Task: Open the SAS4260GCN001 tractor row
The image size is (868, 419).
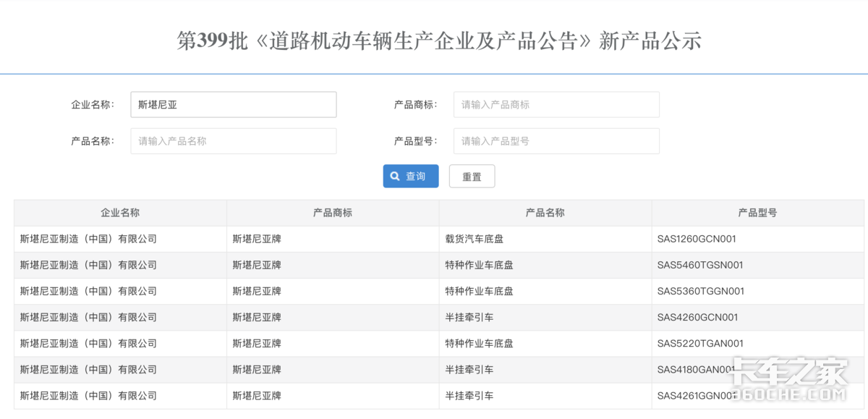Action: pyautogui.click(x=697, y=317)
